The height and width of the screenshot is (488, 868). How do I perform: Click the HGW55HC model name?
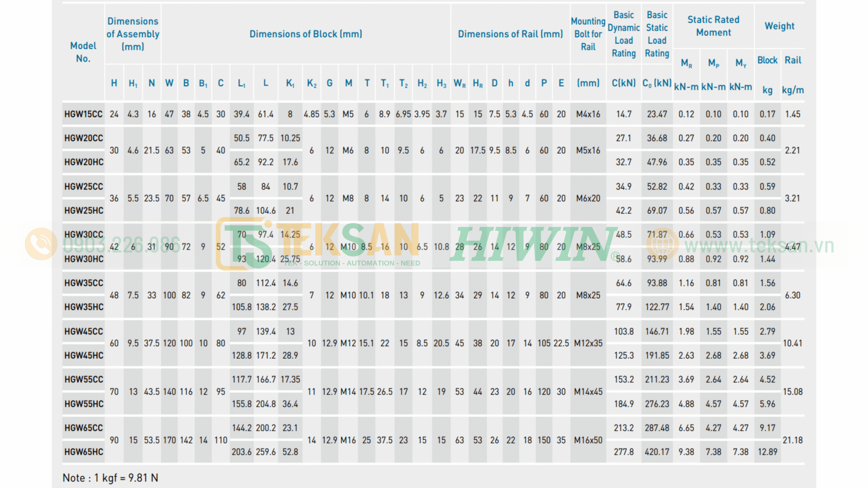(x=84, y=404)
